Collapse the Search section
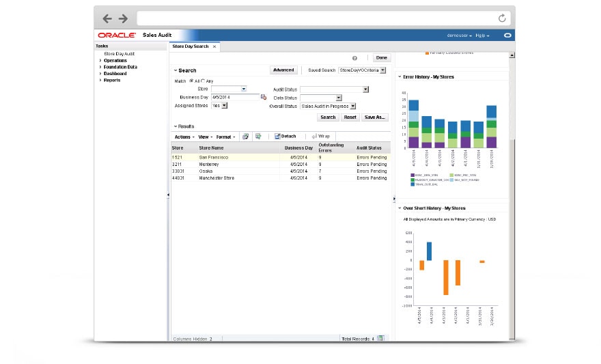Viewport: 601px width, 364px height. coord(176,70)
